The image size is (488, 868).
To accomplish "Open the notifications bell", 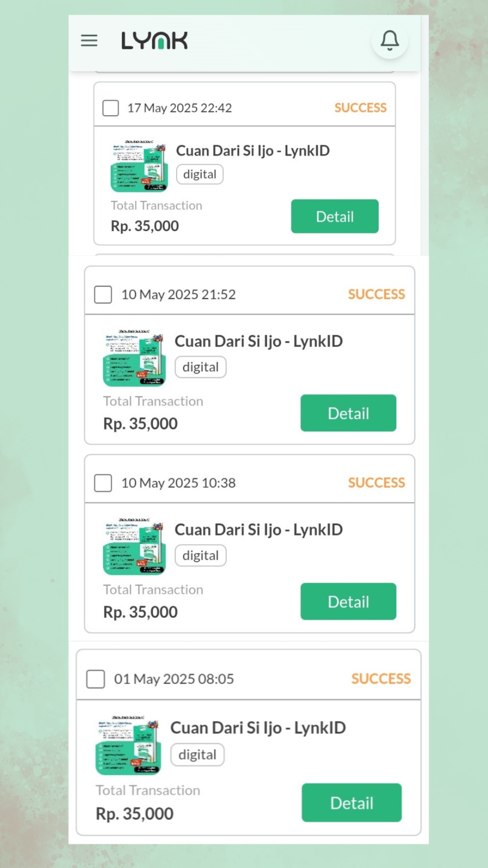I will click(x=389, y=41).
